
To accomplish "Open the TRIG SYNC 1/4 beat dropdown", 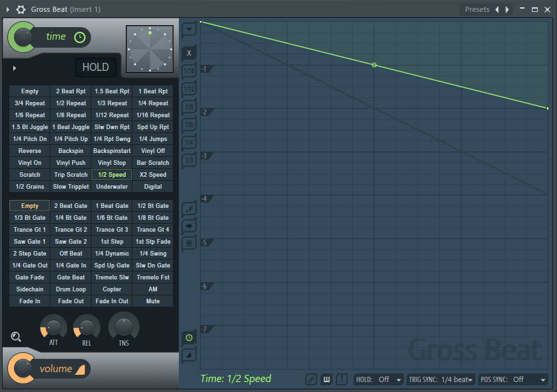I will (441, 379).
